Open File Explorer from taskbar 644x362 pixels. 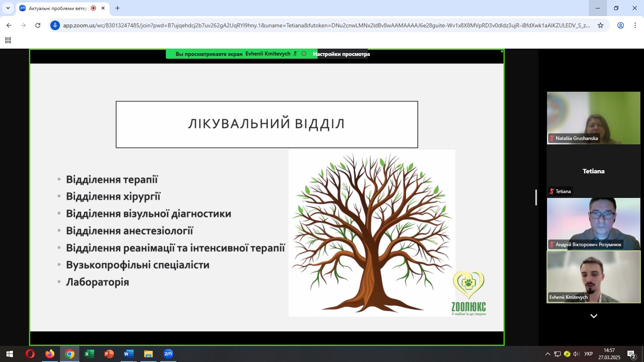pos(149,354)
